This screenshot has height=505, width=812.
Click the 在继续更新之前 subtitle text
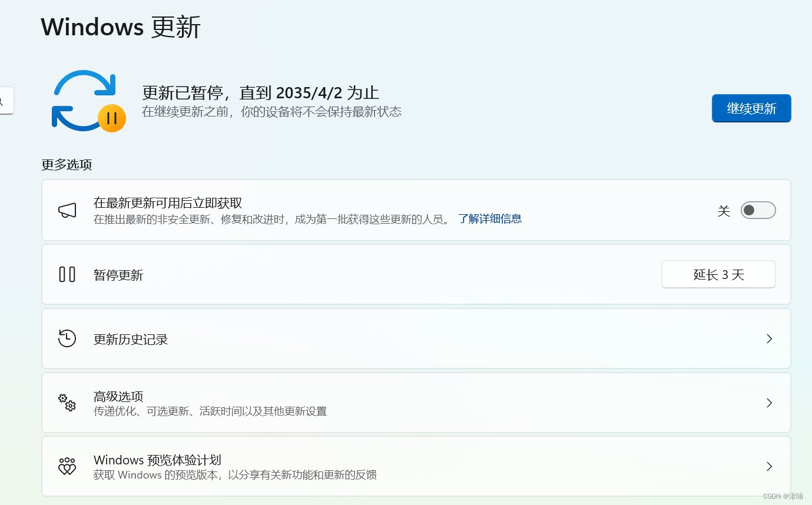click(272, 111)
